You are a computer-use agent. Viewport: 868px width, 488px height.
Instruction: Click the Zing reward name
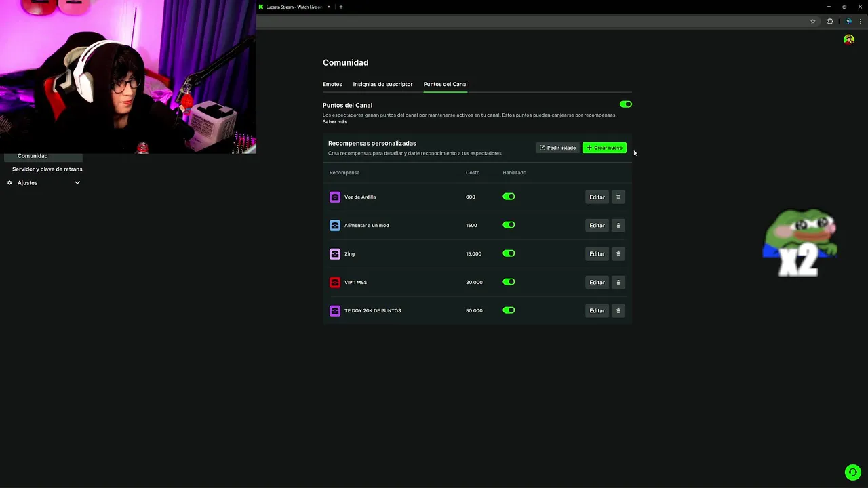point(349,254)
